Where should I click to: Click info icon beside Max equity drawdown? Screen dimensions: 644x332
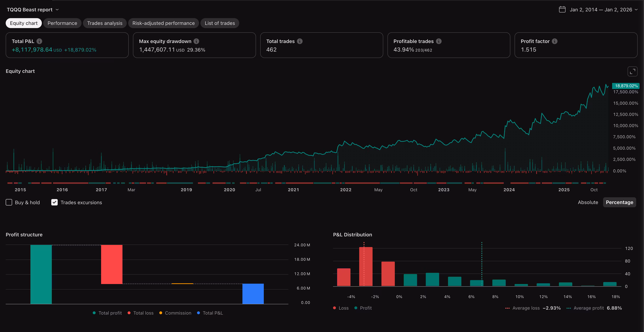tap(196, 41)
